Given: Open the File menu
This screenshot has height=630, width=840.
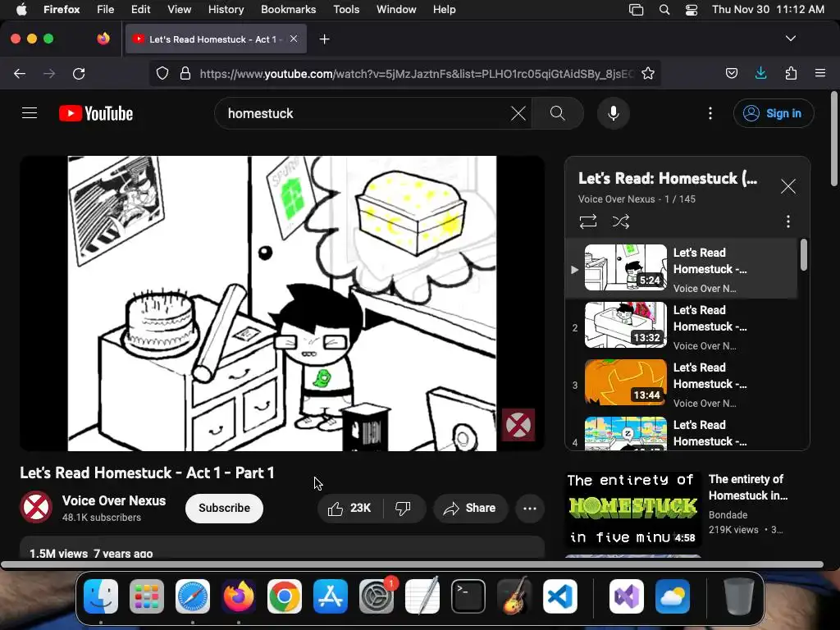Looking at the screenshot, I should 106,9.
